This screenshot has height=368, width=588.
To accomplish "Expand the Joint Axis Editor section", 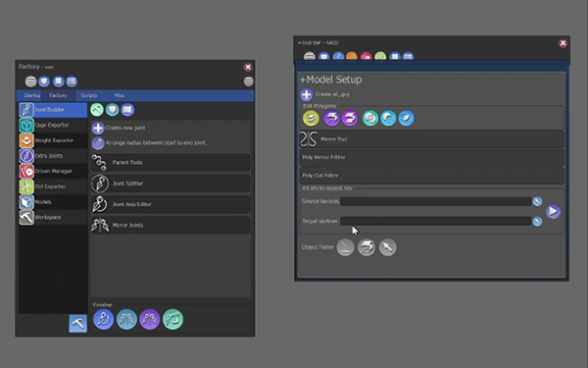I will (171, 204).
